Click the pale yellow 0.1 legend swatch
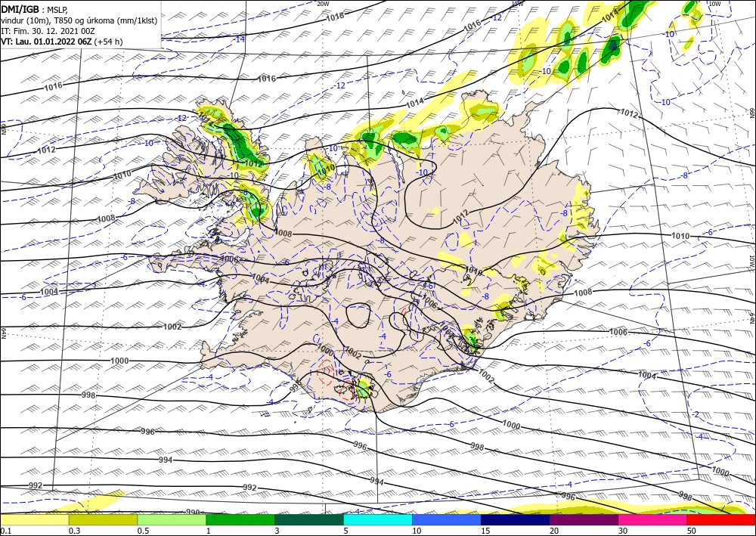 (35, 520)
